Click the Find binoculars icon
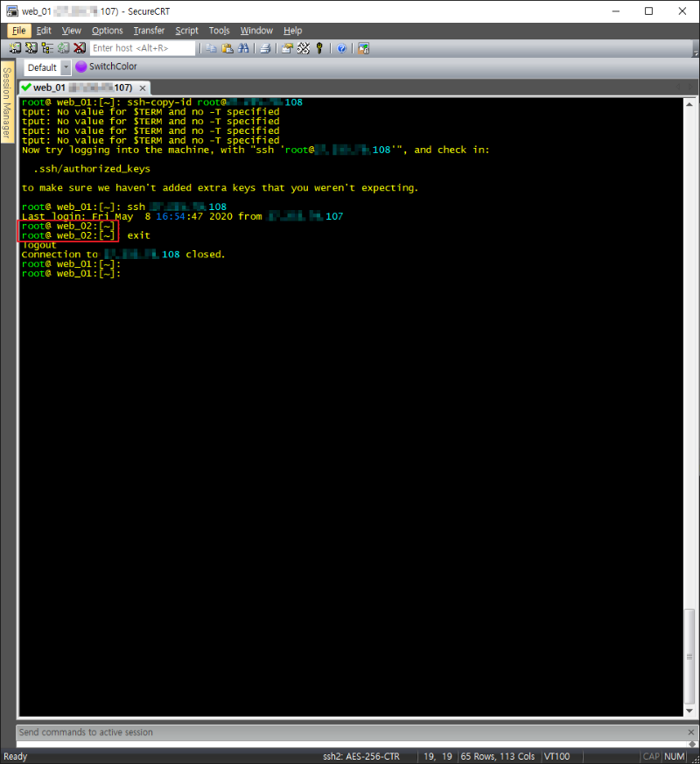Viewport: 700px width, 764px height. pyautogui.click(x=242, y=48)
